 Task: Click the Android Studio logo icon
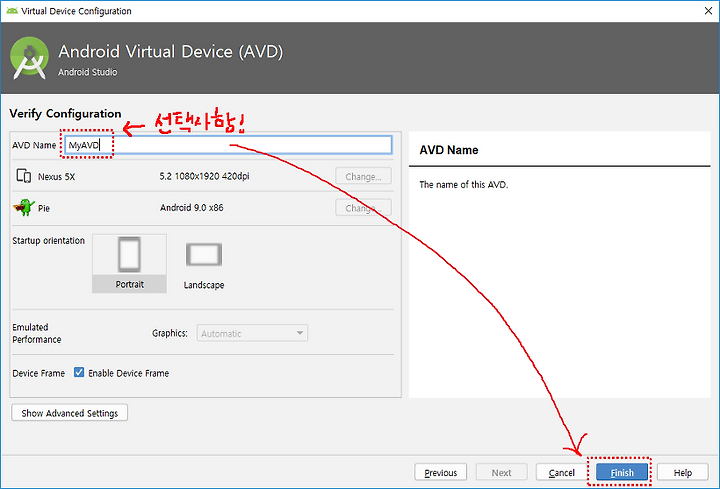[29, 58]
